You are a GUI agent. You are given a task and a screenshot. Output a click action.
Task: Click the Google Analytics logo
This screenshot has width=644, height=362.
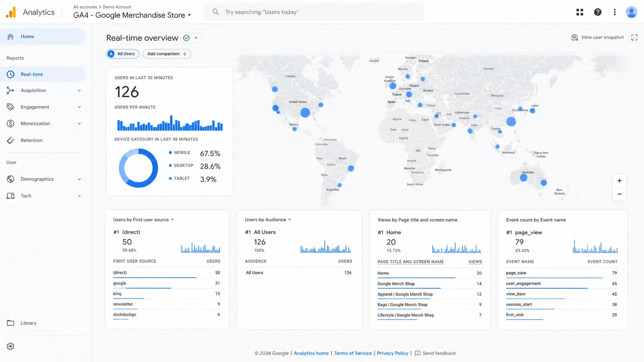[x=11, y=12]
